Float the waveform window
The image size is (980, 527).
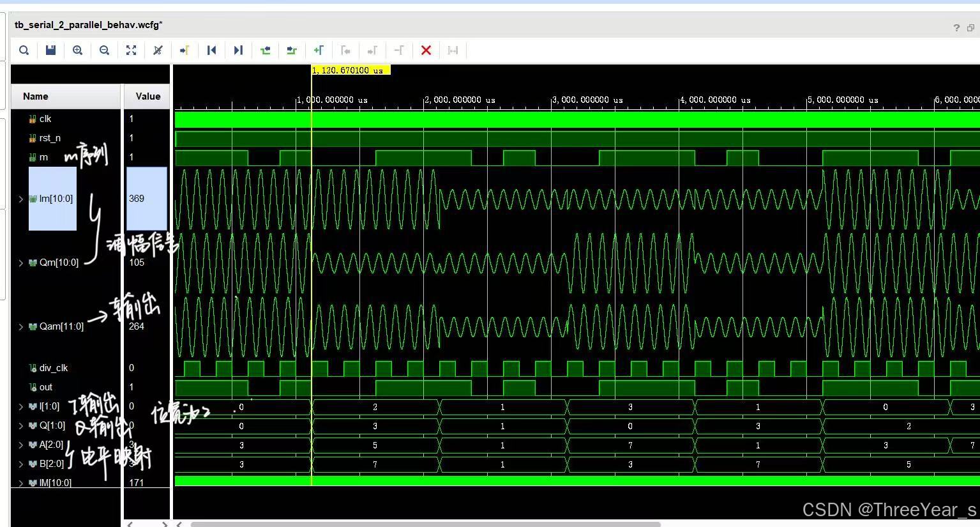(x=970, y=27)
